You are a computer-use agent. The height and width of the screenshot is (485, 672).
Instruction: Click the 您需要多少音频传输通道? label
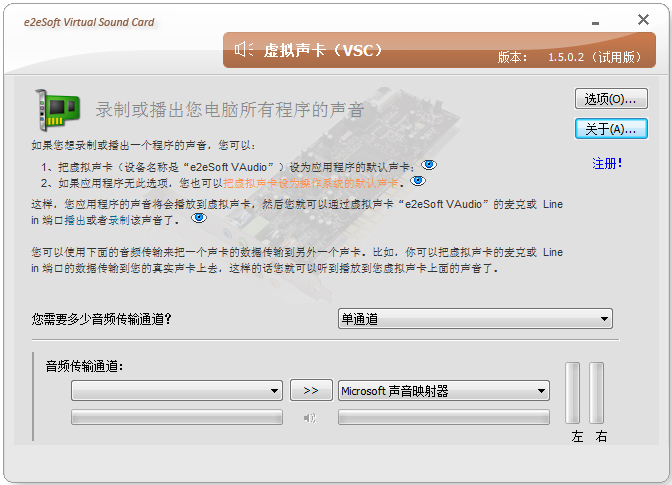(101, 319)
